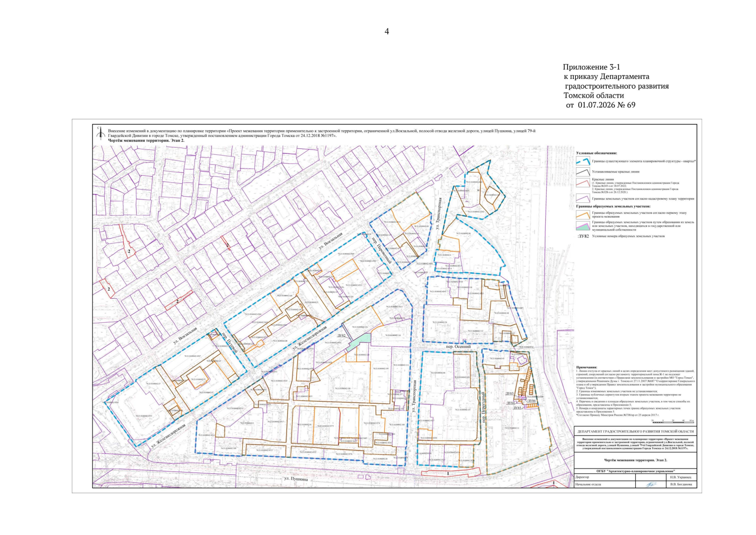The width and height of the screenshot is (756, 535).
Task: Select the red lines legend symbol box
Action: (583, 182)
